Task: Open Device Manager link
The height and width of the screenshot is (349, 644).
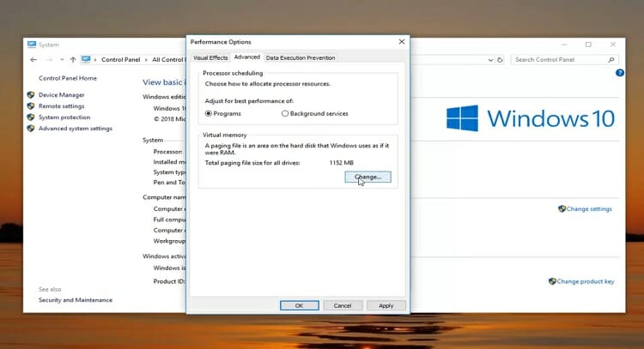Action: [62, 94]
